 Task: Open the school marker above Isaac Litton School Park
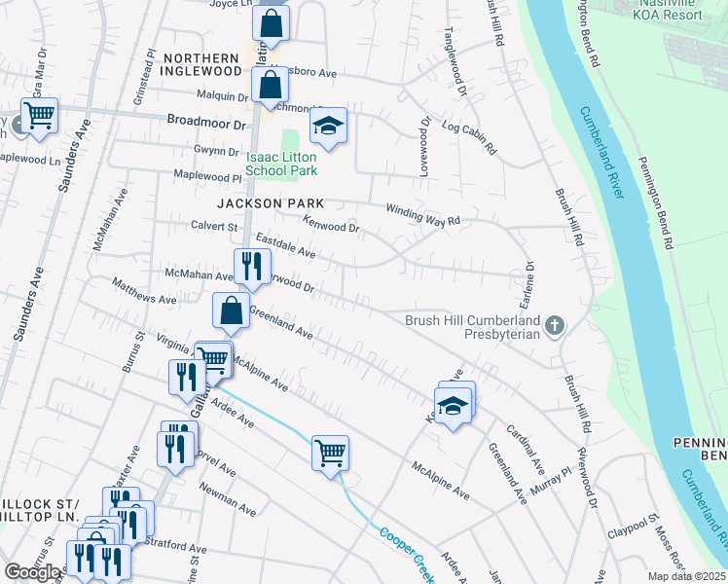pos(330,127)
